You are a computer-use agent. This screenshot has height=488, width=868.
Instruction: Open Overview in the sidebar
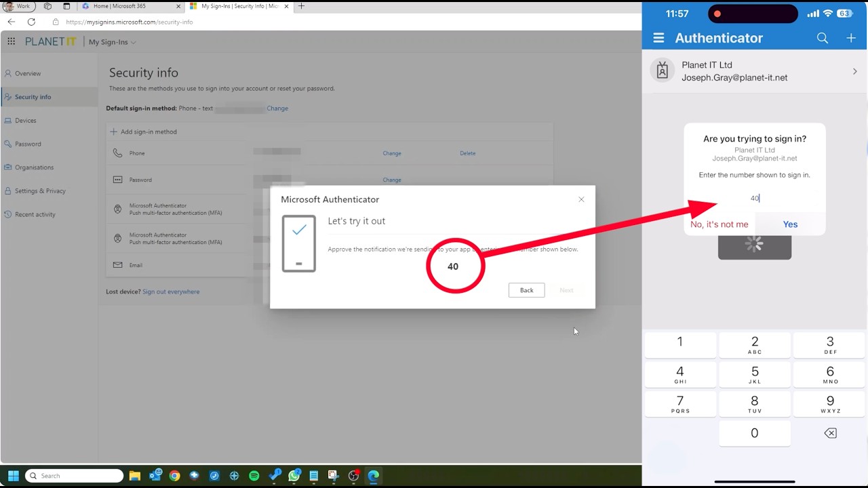(28, 73)
